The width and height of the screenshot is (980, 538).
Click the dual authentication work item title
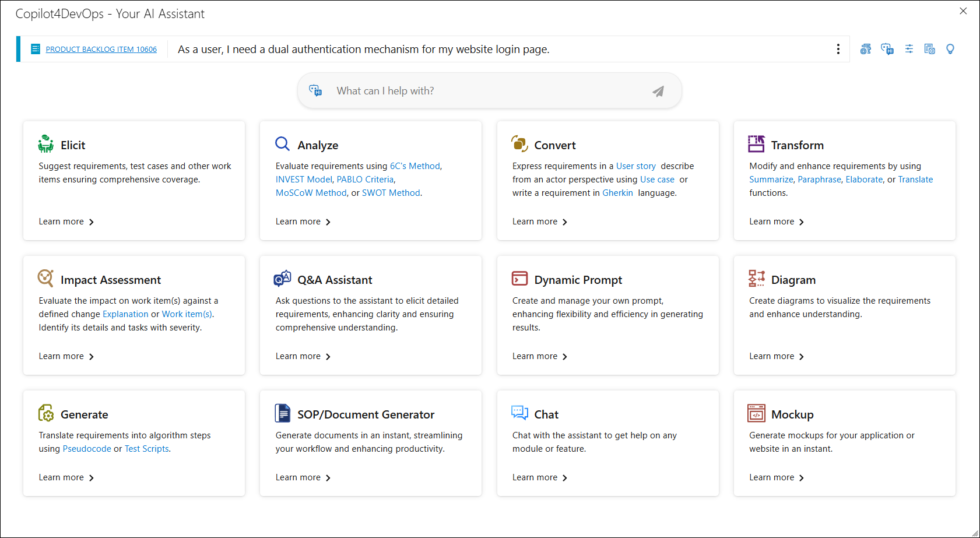[364, 50]
